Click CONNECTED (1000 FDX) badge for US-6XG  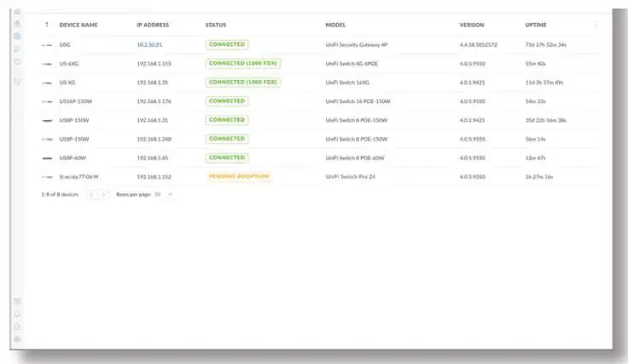coord(243,63)
